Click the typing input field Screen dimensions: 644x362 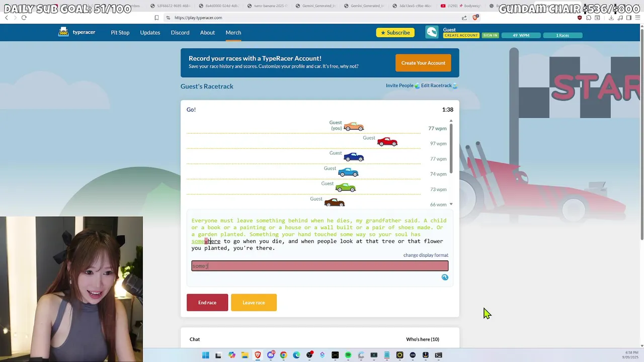pyautogui.click(x=320, y=266)
